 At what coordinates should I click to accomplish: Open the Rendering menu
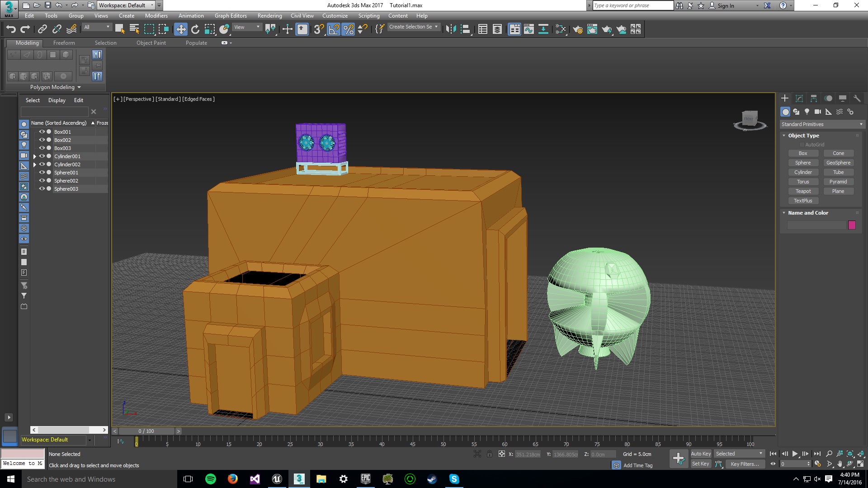(269, 16)
